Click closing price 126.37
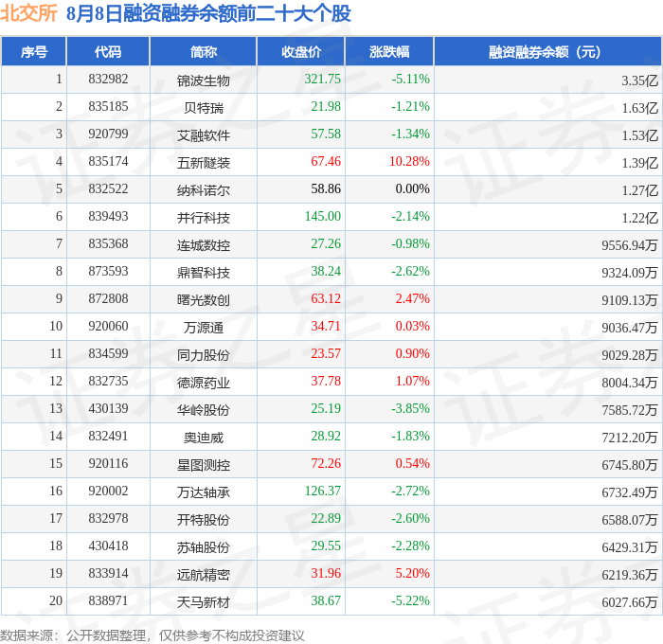663x644 pixels. pos(323,492)
